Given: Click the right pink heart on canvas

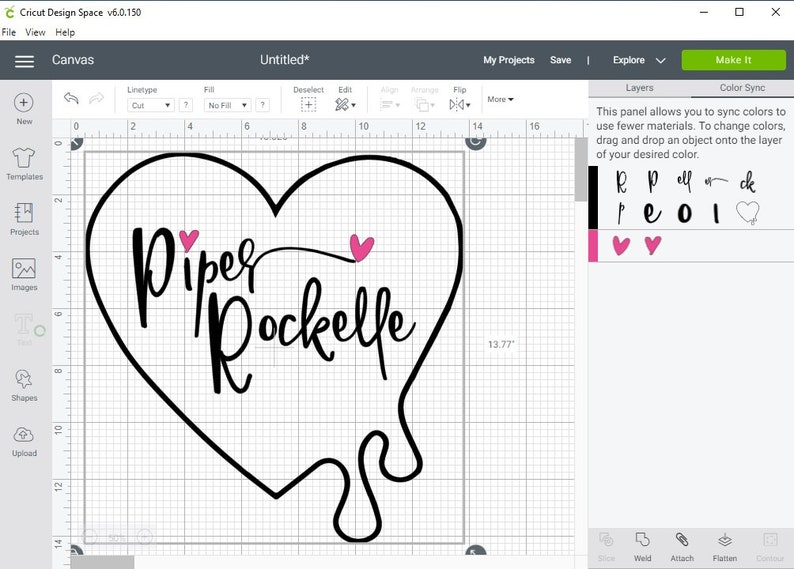Looking at the screenshot, I should (x=362, y=248).
